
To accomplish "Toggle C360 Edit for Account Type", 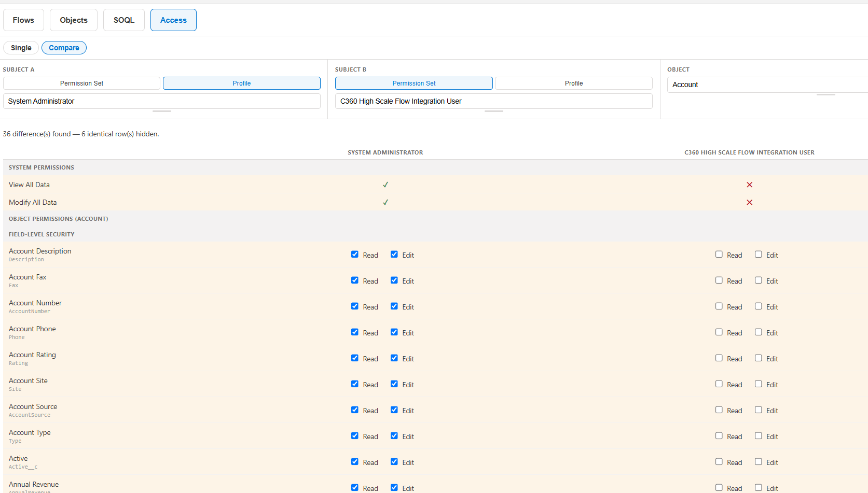I will (759, 436).
